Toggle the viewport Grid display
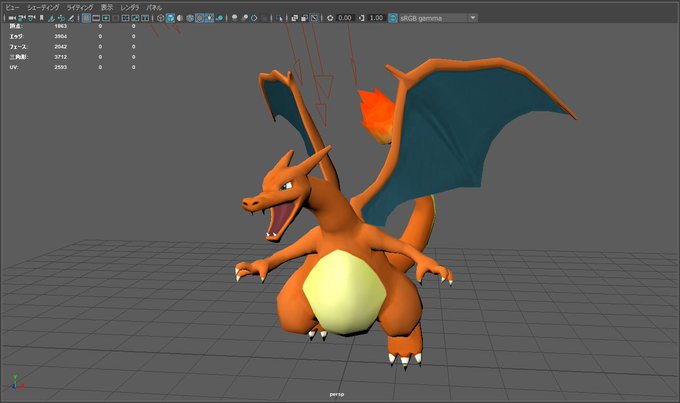The height and width of the screenshot is (403, 680). [x=86, y=18]
